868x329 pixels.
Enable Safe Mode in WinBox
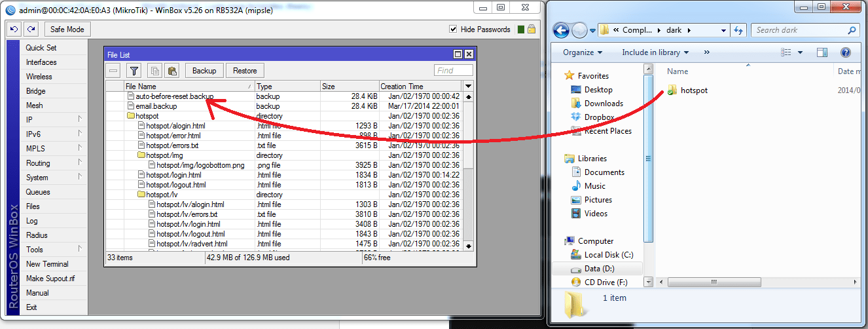(x=67, y=29)
